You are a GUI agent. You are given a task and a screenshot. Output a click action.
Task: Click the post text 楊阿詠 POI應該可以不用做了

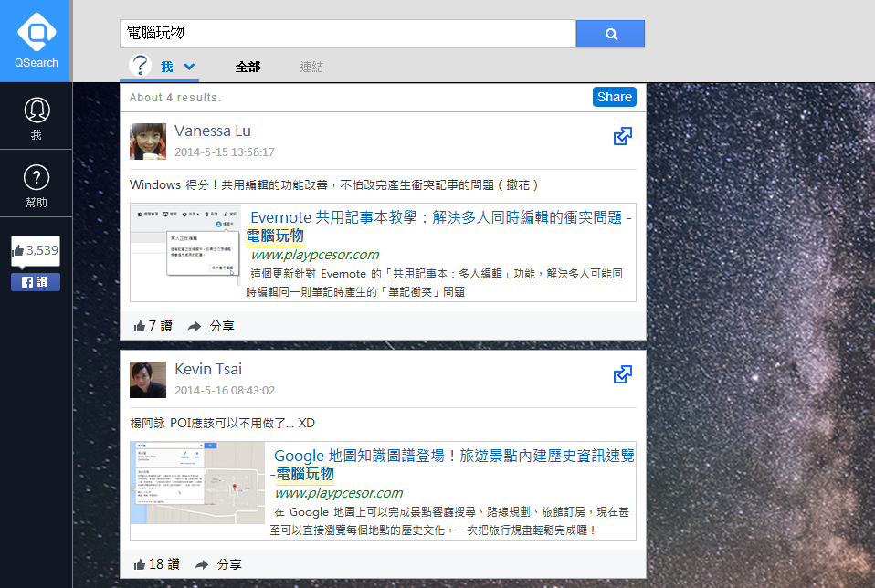[222, 423]
